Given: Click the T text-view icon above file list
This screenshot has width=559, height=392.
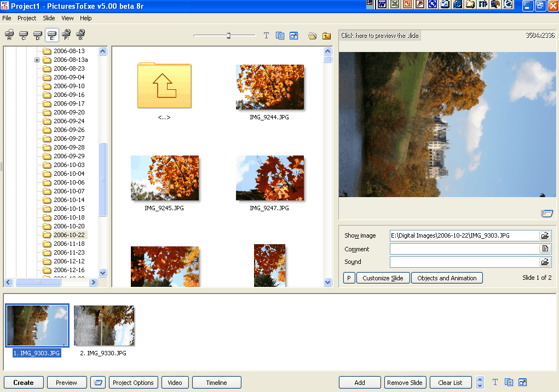Looking at the screenshot, I should [x=266, y=36].
